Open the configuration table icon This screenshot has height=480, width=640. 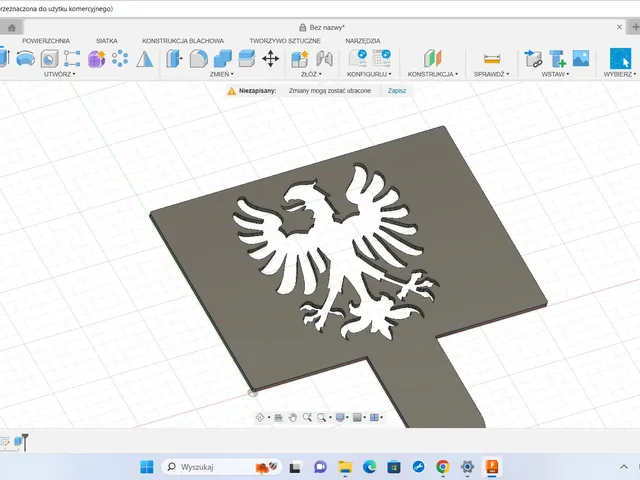tap(382, 58)
